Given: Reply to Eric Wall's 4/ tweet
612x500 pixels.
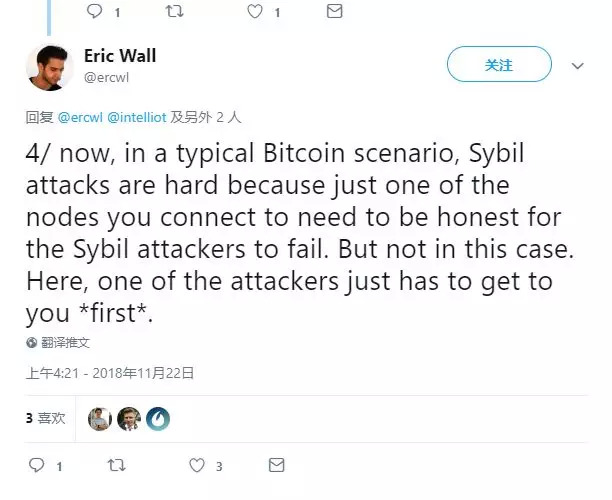Looking at the screenshot, I should click(x=37, y=466).
